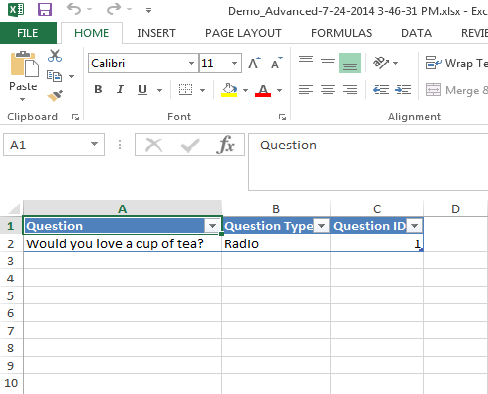
Task: Select column C header
Action: pos(377,209)
